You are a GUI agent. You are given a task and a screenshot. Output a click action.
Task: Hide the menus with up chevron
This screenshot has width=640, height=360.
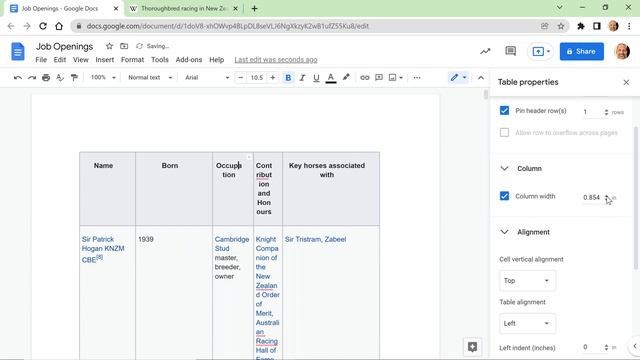481,78
